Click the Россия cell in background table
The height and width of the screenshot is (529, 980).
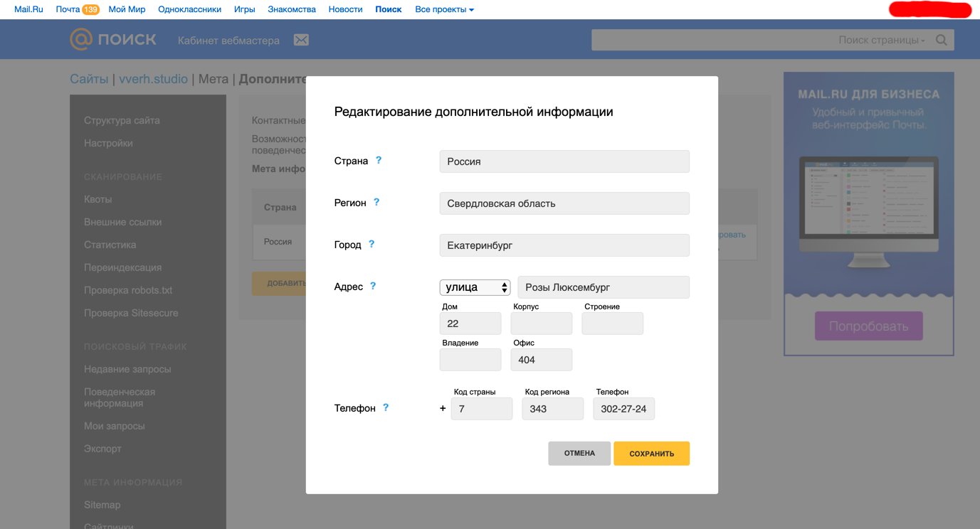coord(278,242)
